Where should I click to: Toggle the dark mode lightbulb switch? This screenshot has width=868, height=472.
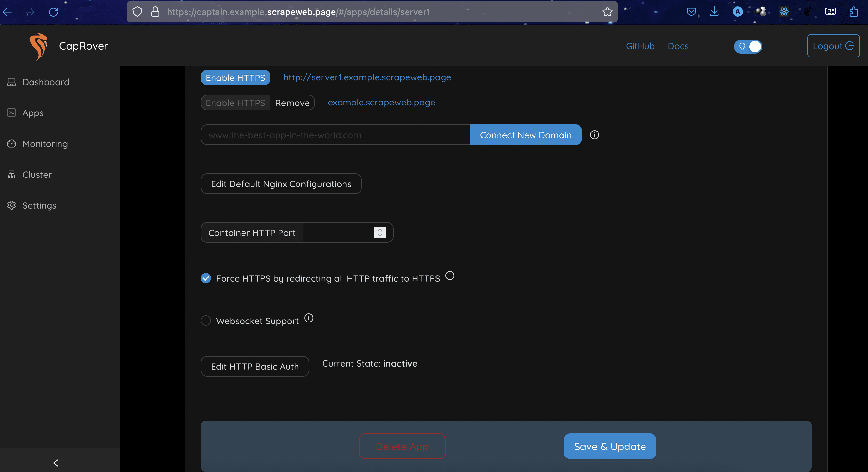pyautogui.click(x=748, y=47)
